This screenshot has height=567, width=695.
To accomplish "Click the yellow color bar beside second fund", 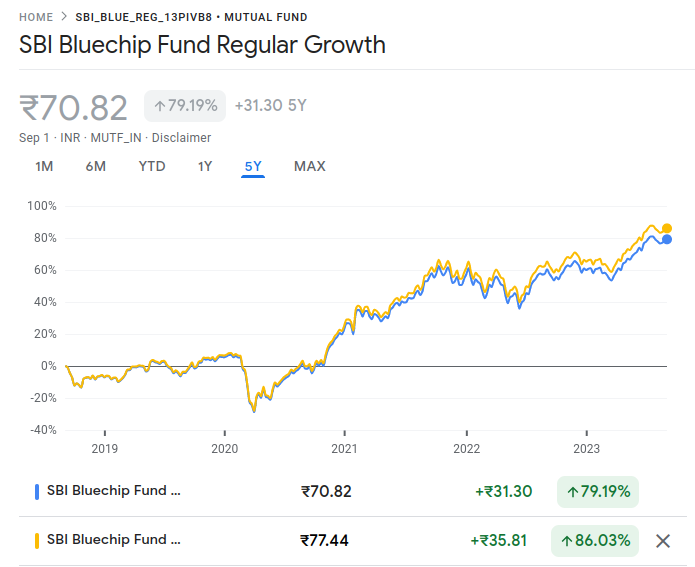I will [37, 541].
